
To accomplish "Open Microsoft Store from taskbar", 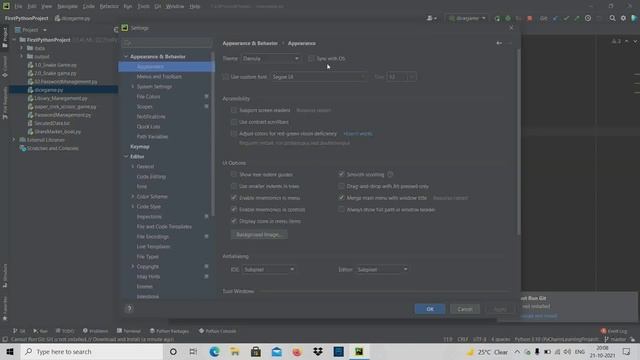I will 256,351.
